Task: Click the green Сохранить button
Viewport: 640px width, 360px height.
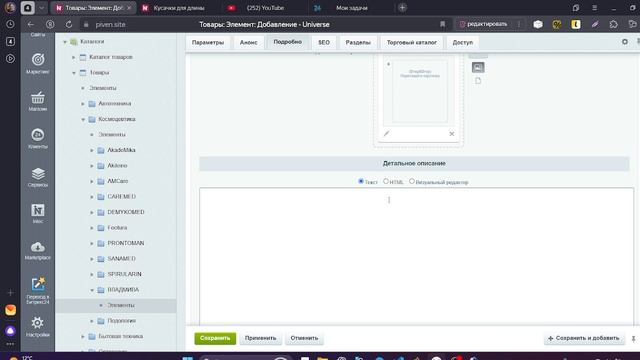Action: 215,338
